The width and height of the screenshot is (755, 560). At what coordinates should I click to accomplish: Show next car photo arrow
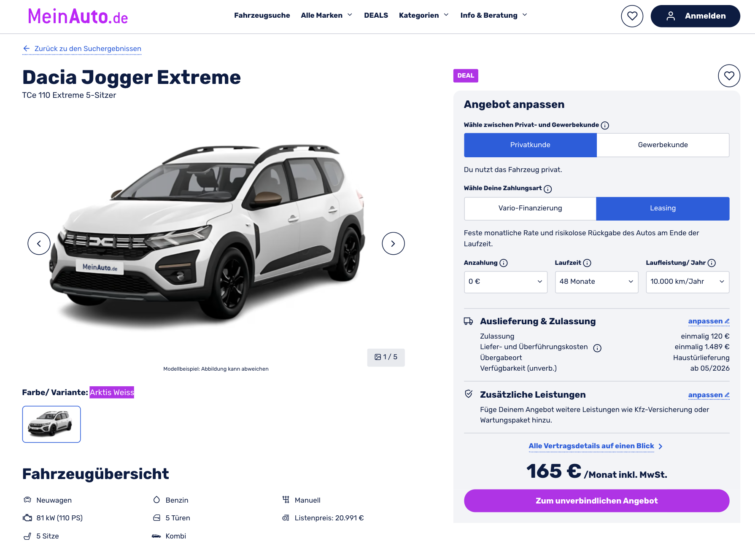[393, 244]
